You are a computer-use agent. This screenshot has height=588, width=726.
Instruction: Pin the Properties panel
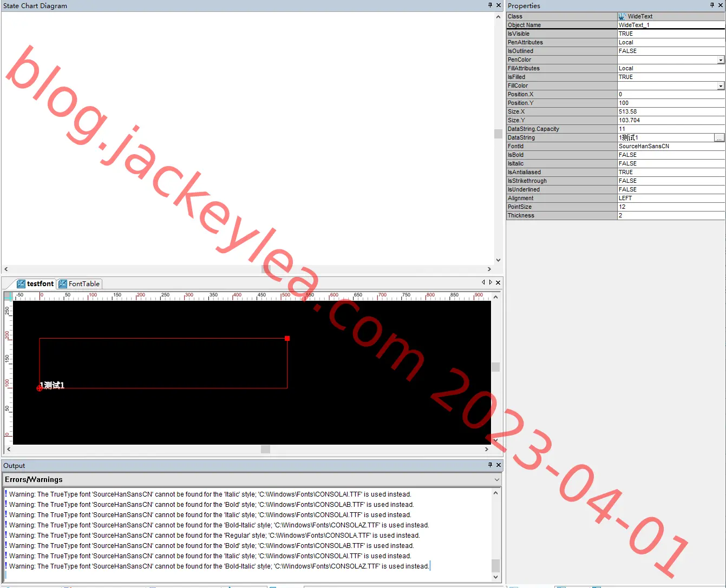tap(712, 5)
